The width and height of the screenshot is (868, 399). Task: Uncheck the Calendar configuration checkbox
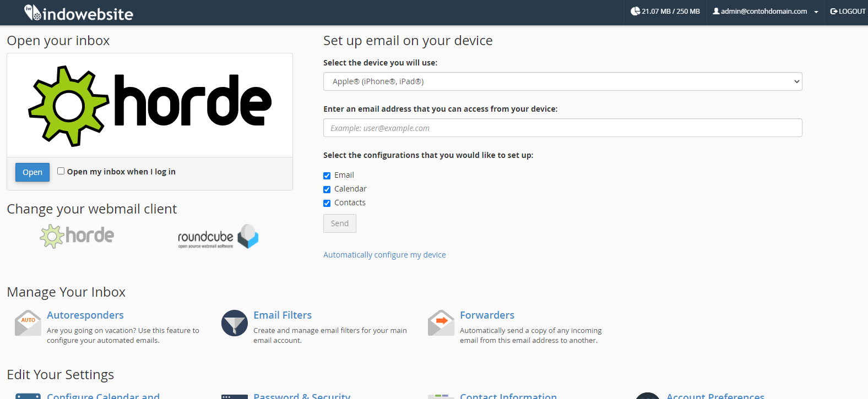[x=327, y=189]
